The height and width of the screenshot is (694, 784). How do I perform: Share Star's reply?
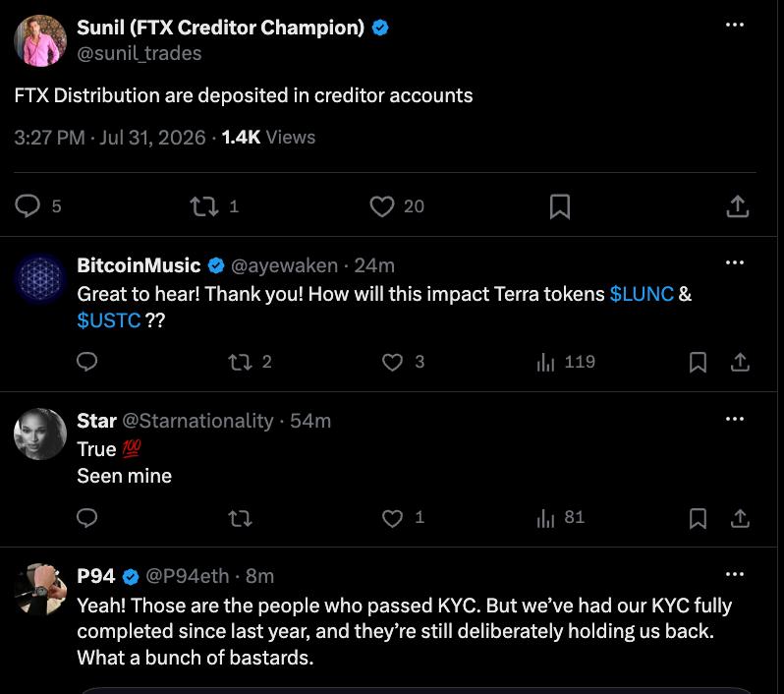click(740, 518)
